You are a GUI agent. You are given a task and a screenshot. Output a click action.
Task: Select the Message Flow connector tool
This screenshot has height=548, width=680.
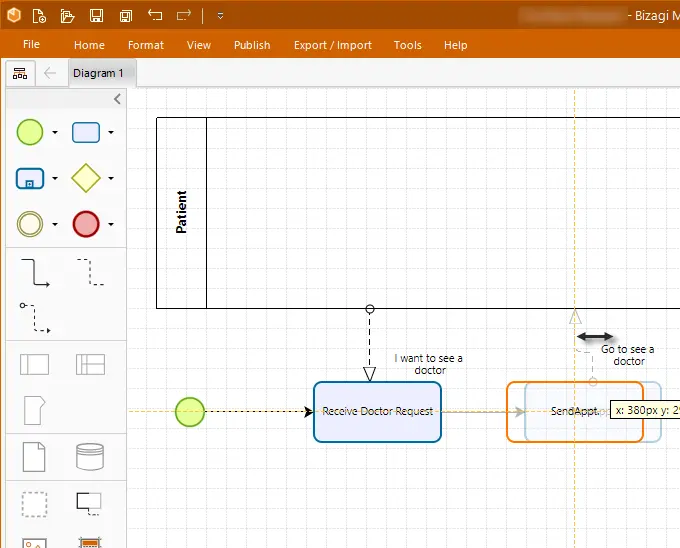(35, 318)
